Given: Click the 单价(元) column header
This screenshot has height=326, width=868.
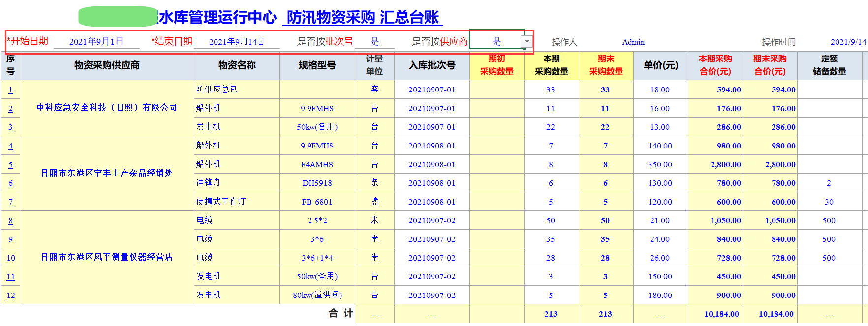Looking at the screenshot, I should click(x=660, y=65).
